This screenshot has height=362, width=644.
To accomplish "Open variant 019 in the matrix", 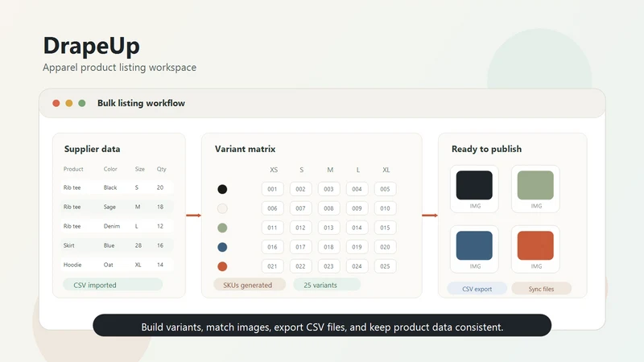I will [357, 247].
